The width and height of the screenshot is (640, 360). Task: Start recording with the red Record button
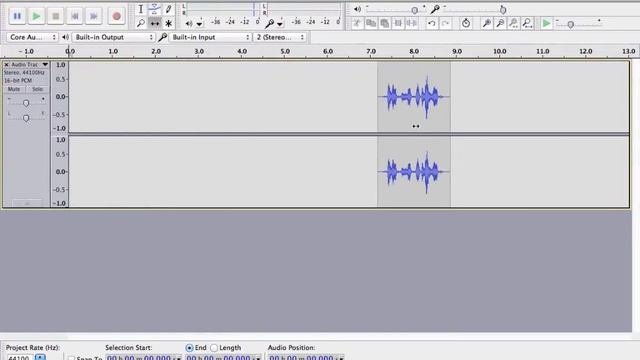click(x=116, y=16)
